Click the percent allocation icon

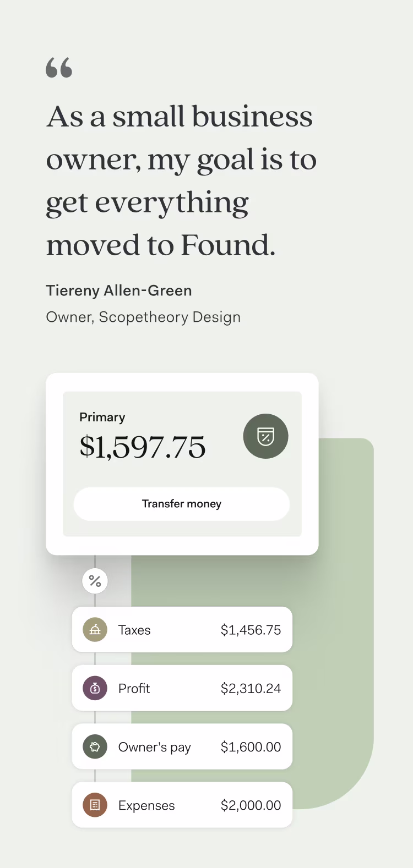coord(95,581)
